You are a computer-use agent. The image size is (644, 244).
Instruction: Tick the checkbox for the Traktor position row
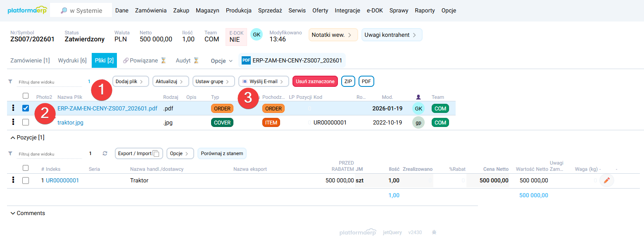(26, 180)
